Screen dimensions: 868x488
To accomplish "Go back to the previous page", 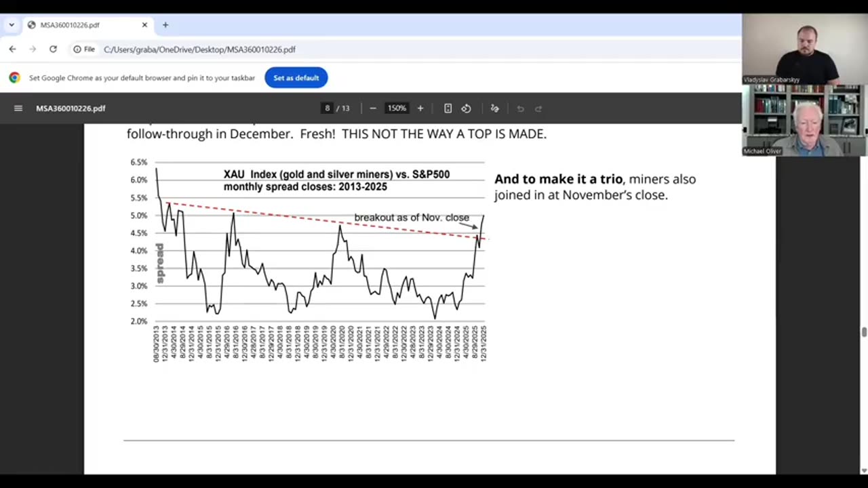I will point(13,49).
